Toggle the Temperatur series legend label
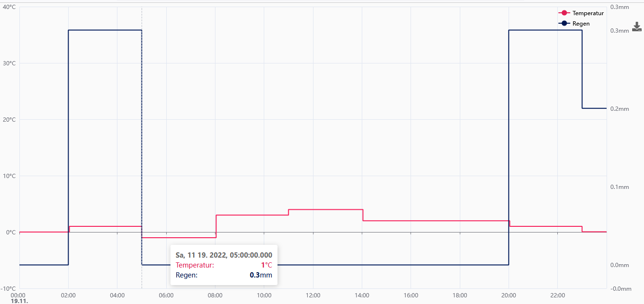The image size is (644, 304). [588, 13]
